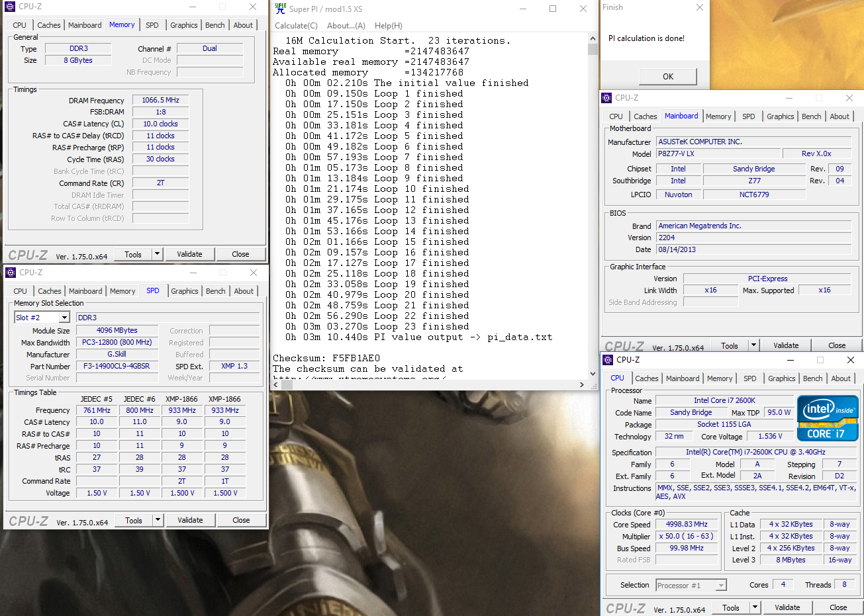Image resolution: width=864 pixels, height=616 pixels.
Task: Minimize the CPU-Z CPU window
Action: (x=790, y=360)
